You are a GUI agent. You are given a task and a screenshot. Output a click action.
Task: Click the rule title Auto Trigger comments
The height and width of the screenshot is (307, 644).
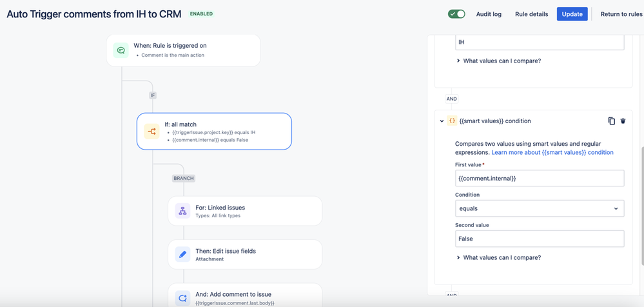94,14
